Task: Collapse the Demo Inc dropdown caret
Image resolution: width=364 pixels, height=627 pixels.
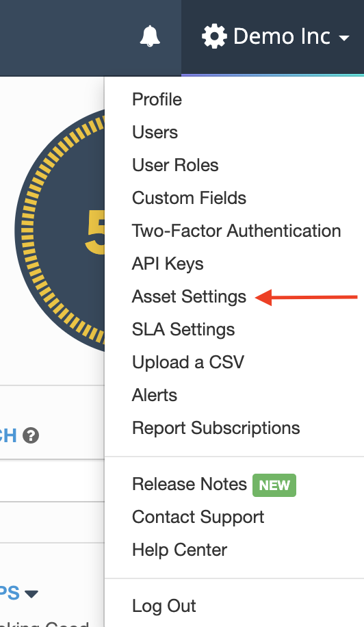Action: click(x=344, y=38)
